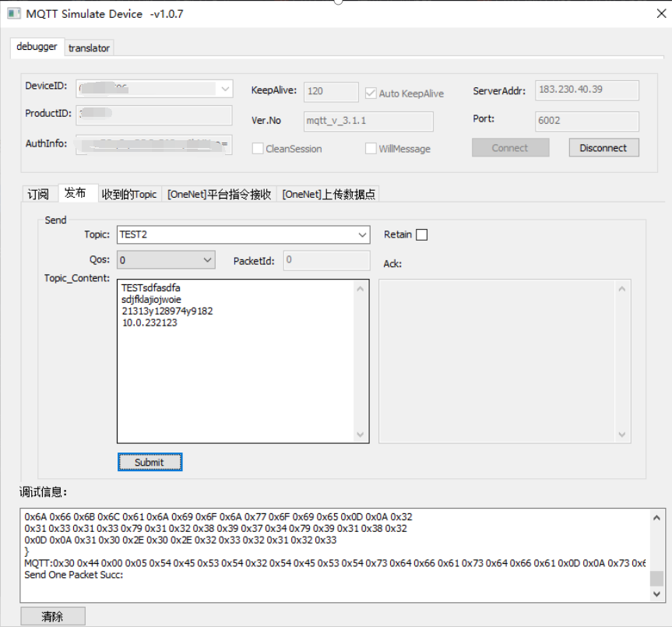672x627 pixels.
Task: Enable the WillMessage checkbox
Action: click(371, 149)
